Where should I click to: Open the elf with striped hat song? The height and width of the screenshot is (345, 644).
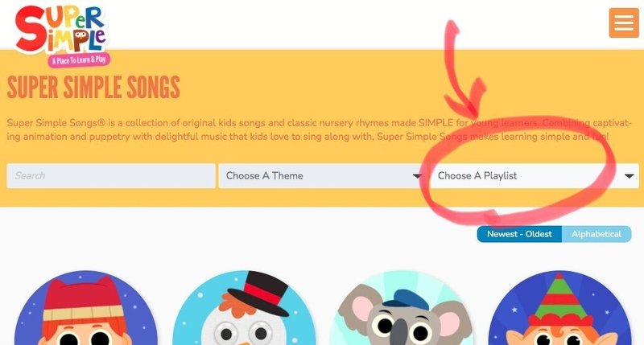click(x=560, y=308)
